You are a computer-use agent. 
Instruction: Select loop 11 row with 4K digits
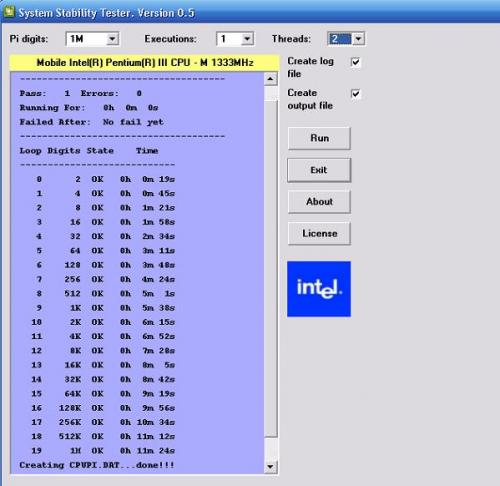click(x=103, y=337)
